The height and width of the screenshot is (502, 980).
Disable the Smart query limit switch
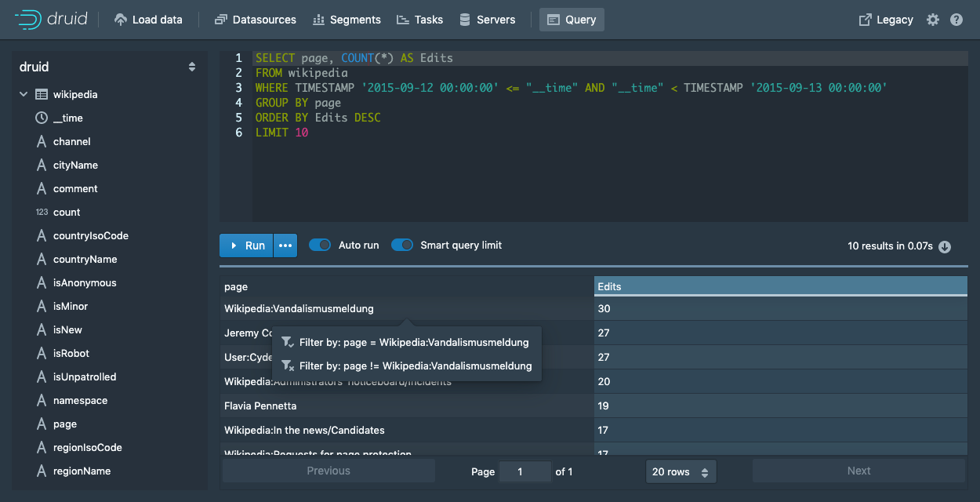click(x=402, y=246)
